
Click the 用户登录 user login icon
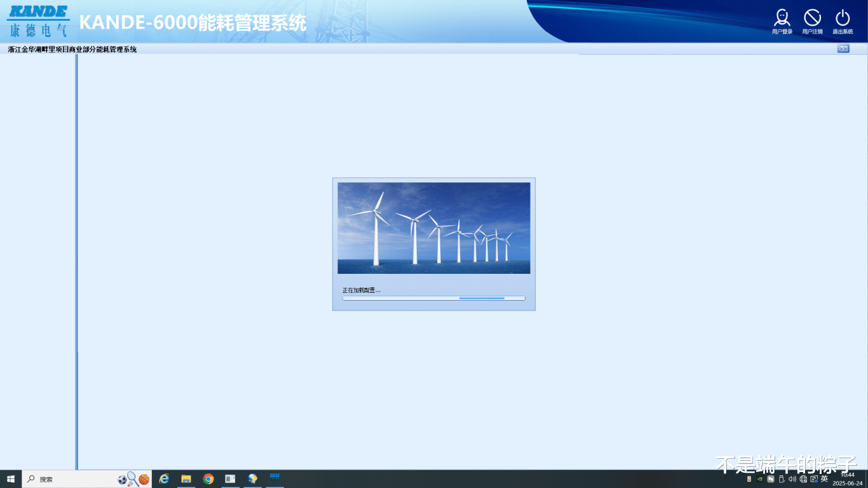(782, 21)
